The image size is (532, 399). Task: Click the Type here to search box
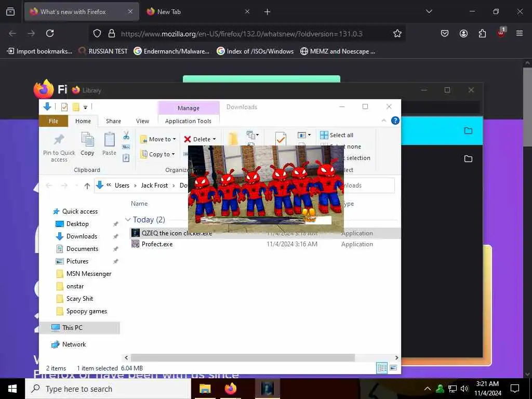click(x=108, y=389)
